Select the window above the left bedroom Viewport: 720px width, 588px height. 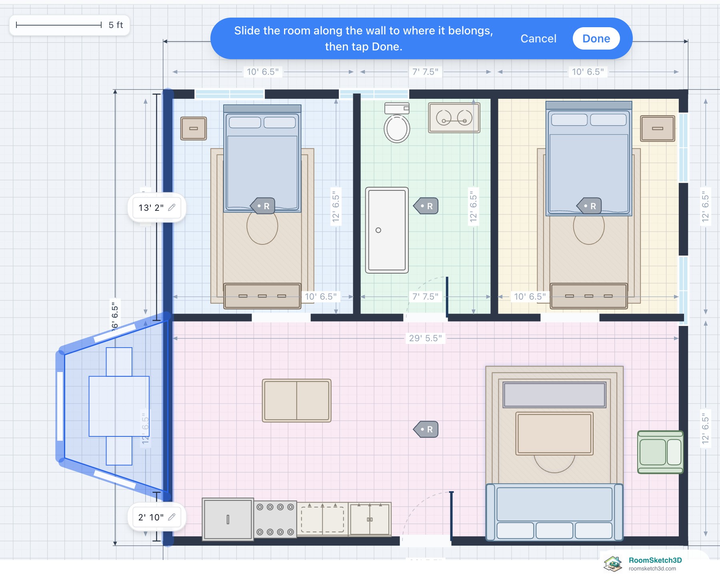coord(230,94)
